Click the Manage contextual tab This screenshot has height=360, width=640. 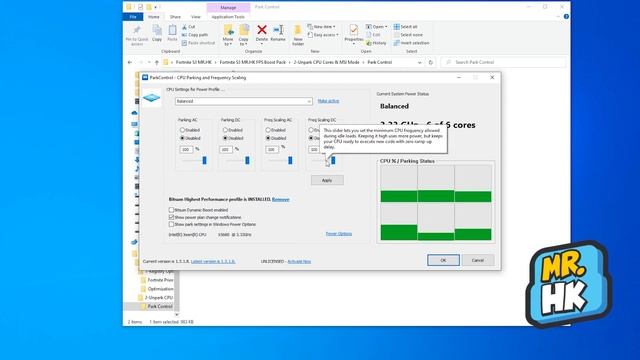[x=228, y=8]
